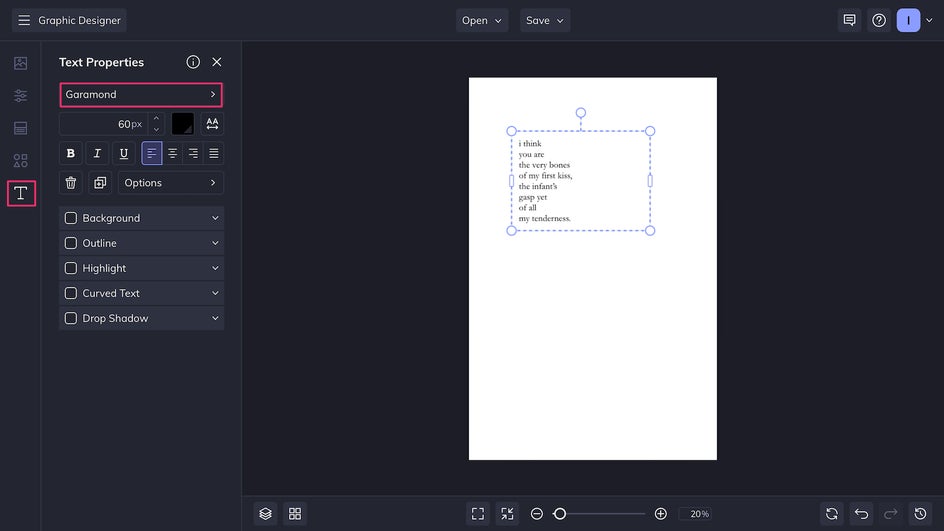Zoom in with plus button
The image size is (944, 531).
(x=660, y=514)
